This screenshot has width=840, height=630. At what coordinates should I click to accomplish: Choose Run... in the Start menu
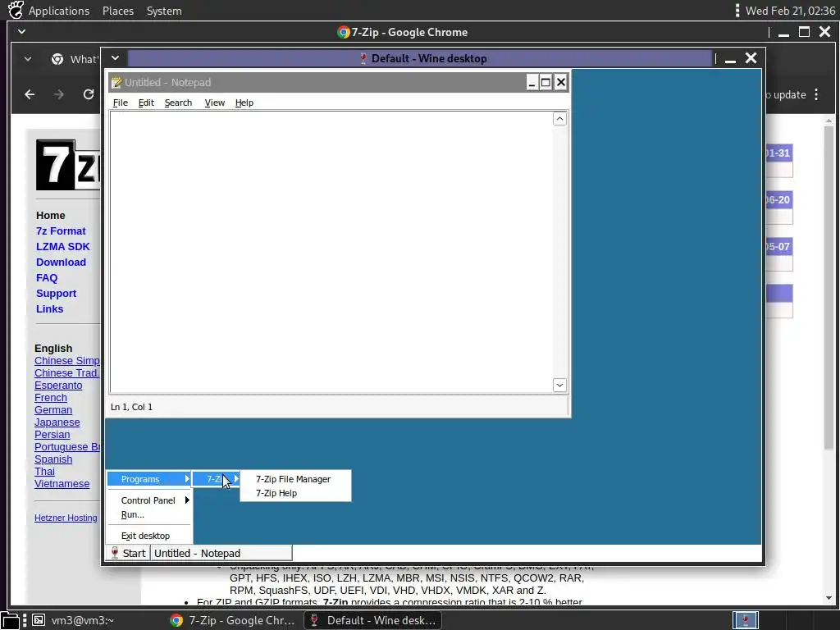point(133,514)
